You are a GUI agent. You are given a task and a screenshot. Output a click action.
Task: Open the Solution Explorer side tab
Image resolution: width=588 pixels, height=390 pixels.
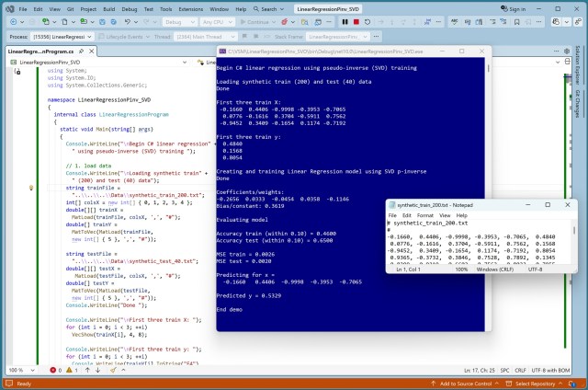[x=579, y=64]
